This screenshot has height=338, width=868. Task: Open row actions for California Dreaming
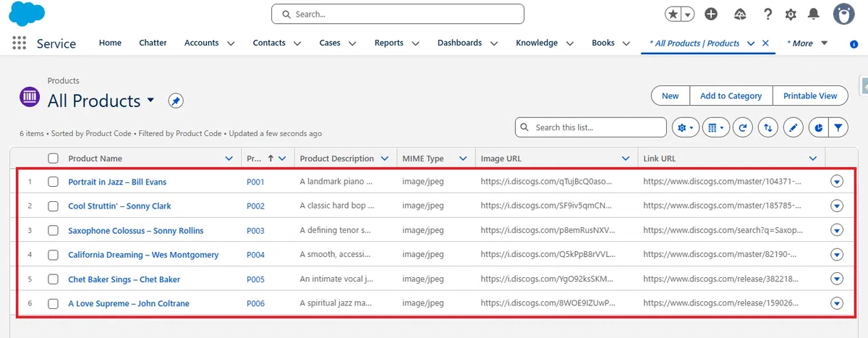837,255
